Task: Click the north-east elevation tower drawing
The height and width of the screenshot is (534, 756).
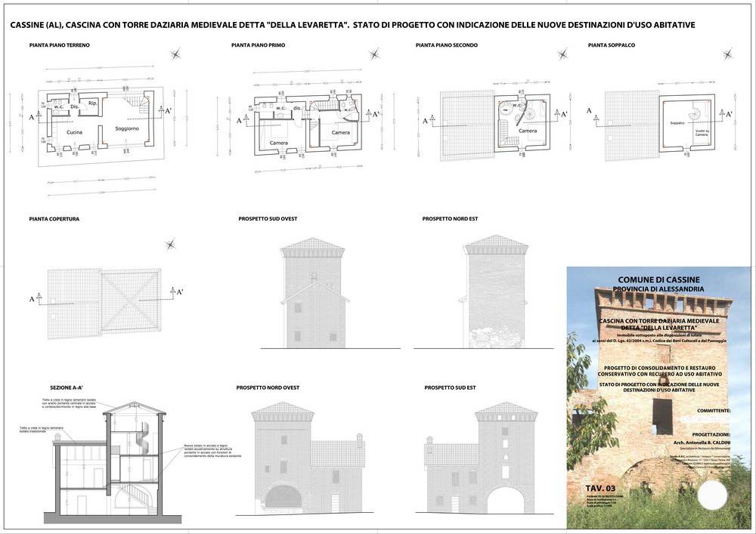Action: point(494,292)
